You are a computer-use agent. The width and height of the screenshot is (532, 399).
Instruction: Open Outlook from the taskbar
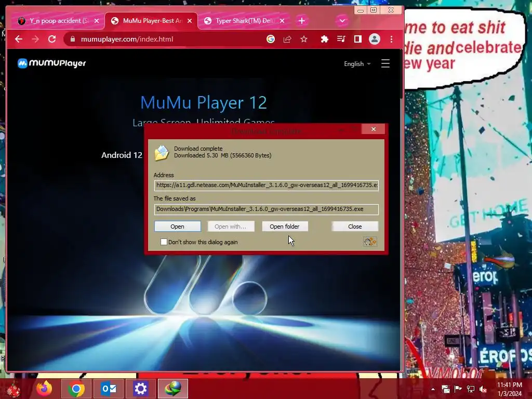click(109, 389)
